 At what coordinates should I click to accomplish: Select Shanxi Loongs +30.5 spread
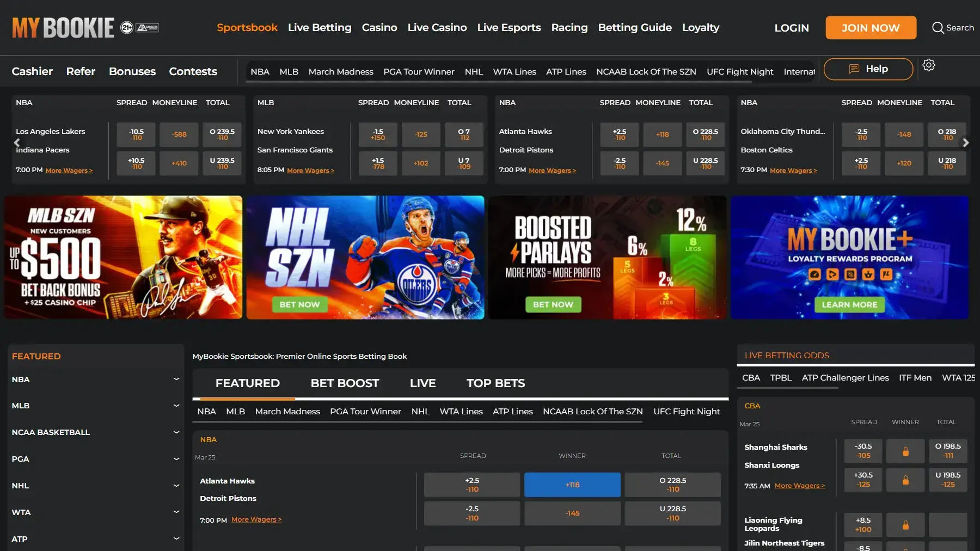coord(863,480)
